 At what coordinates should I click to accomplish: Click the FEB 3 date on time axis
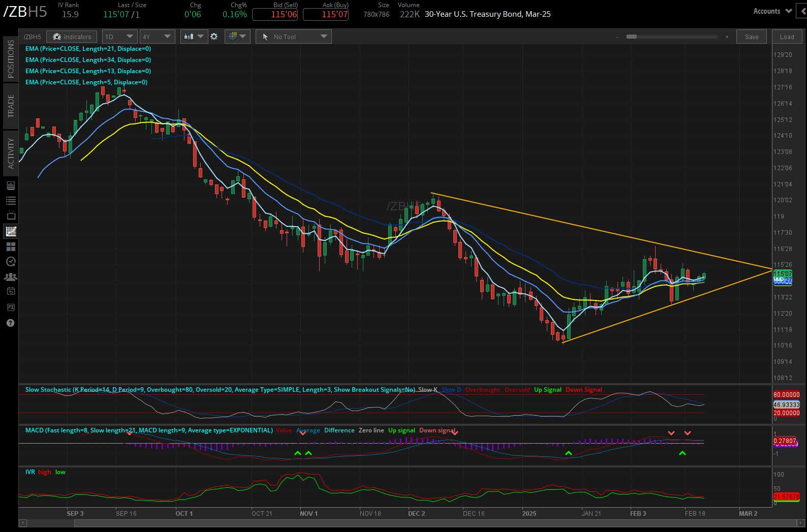[x=638, y=513]
